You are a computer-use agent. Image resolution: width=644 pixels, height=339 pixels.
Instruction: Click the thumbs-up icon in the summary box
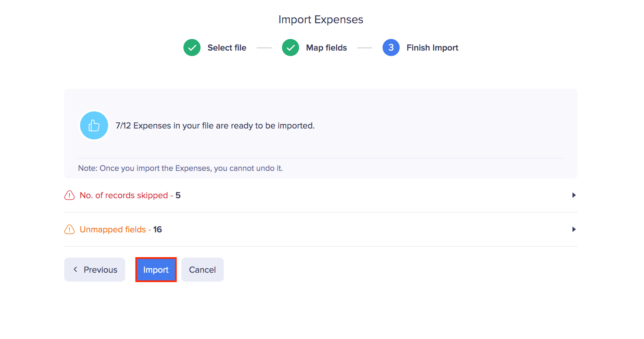tap(94, 125)
